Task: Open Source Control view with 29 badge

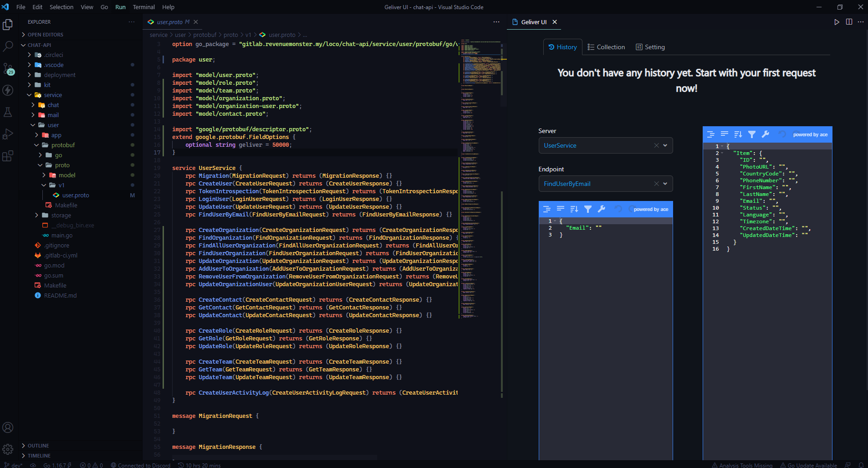Action: coord(8,69)
